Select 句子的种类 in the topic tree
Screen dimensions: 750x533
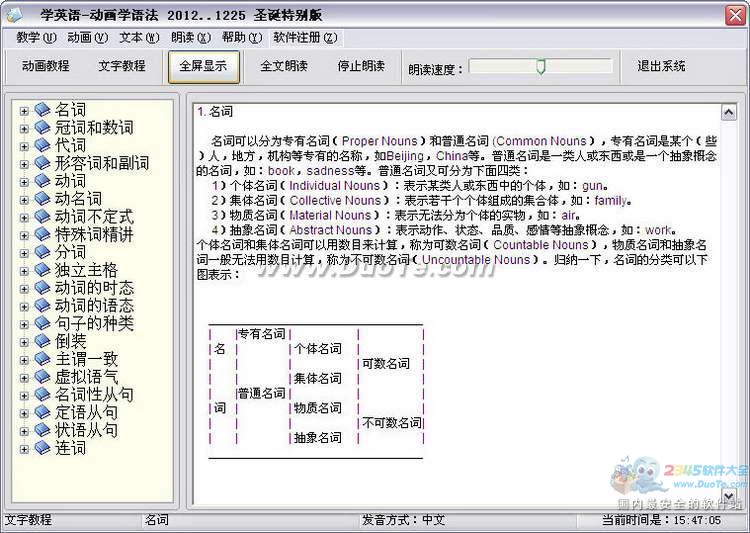(x=94, y=323)
